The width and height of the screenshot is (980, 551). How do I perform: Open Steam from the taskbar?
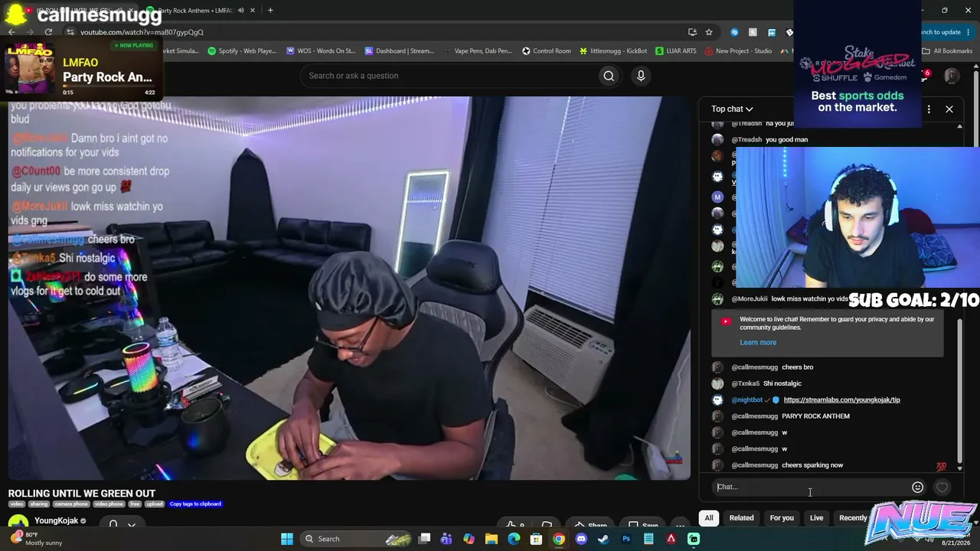pos(603,539)
